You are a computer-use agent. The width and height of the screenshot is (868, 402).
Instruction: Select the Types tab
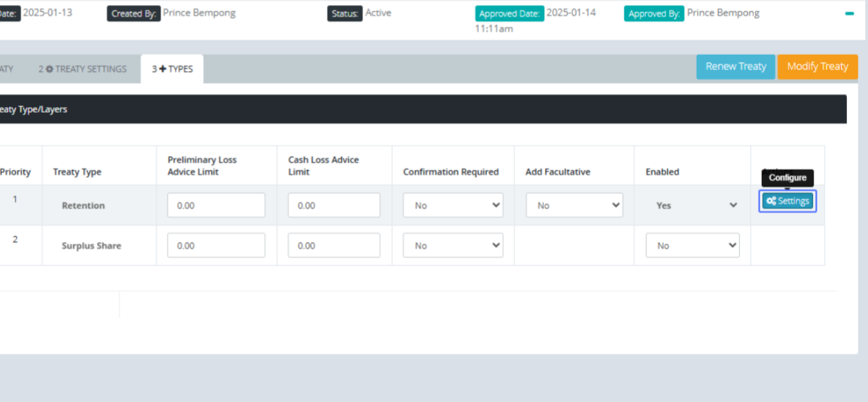[172, 69]
